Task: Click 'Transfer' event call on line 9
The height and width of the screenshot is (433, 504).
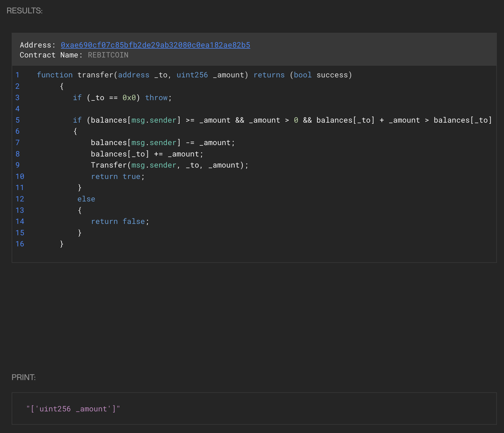Action: [109, 165]
